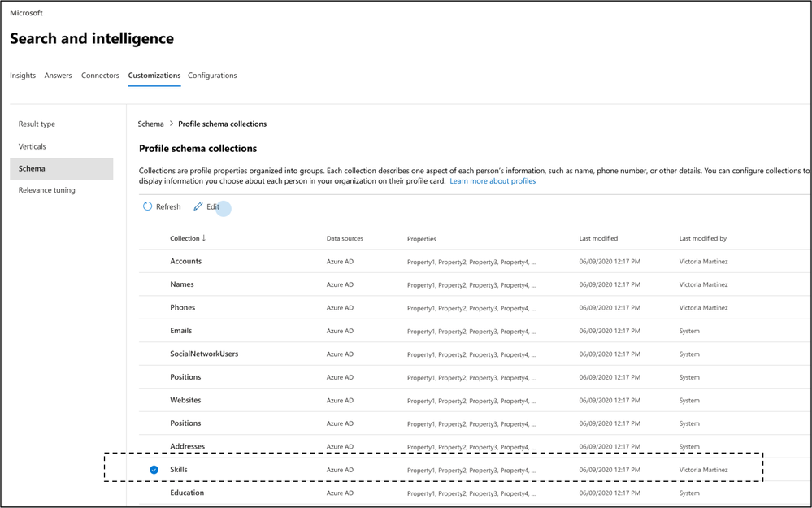Click the Schema breadcrumb link
812x508 pixels.
point(150,124)
